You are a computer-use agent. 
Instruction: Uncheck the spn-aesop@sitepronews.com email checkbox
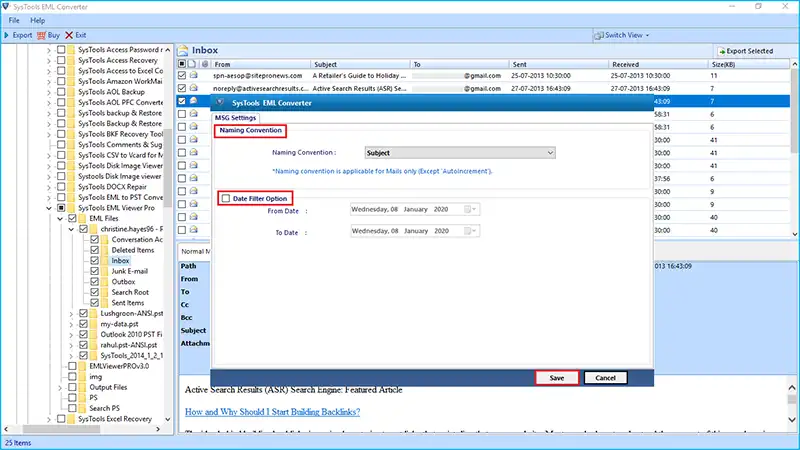(182, 76)
